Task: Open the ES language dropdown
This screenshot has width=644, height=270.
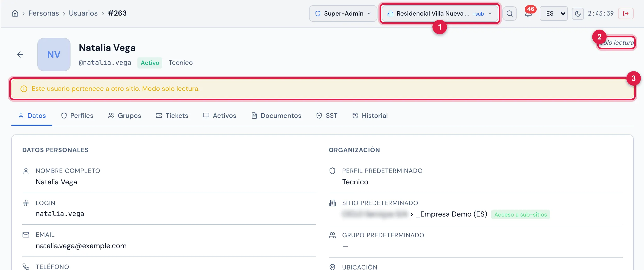Action: (x=554, y=14)
